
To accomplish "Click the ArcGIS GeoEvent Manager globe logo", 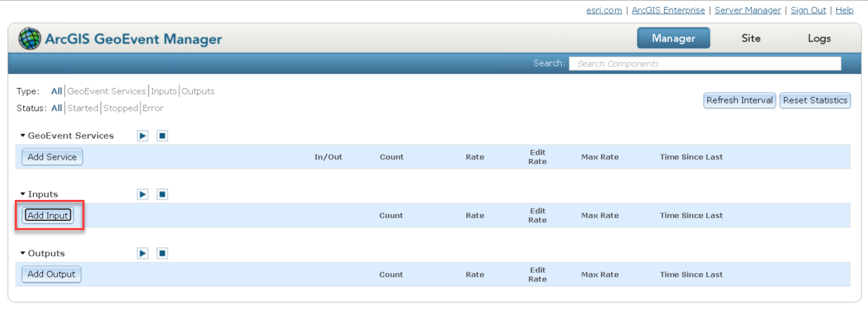I will pyautogui.click(x=30, y=39).
